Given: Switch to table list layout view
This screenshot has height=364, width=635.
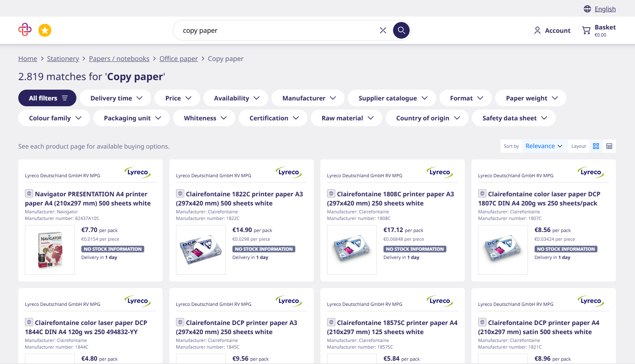Looking at the screenshot, I should point(609,146).
